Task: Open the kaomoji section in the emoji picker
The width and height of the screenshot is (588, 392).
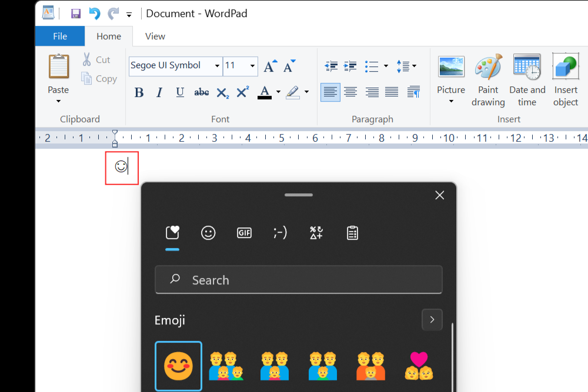Action: (280, 233)
